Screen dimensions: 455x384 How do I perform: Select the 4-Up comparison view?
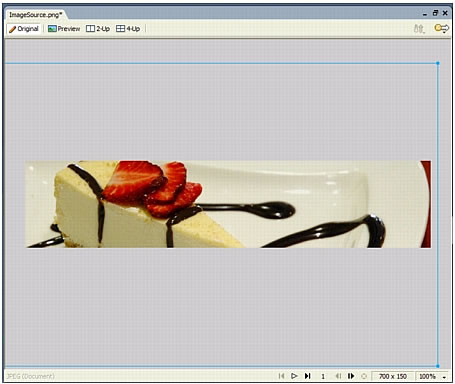128,29
